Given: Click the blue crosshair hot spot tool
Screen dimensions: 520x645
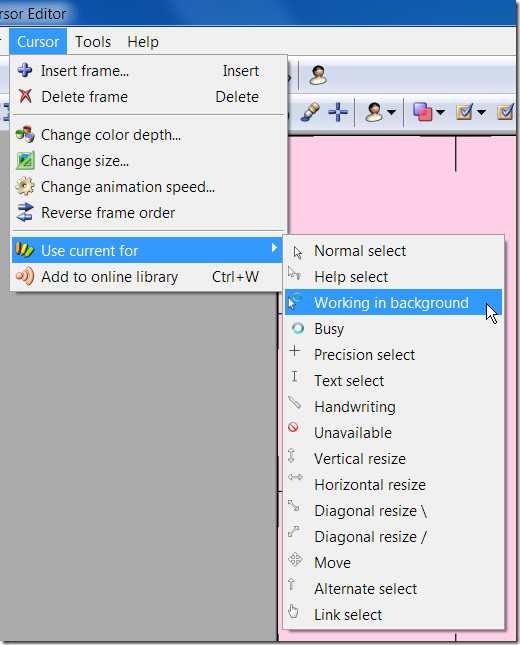Looking at the screenshot, I should click(338, 111).
